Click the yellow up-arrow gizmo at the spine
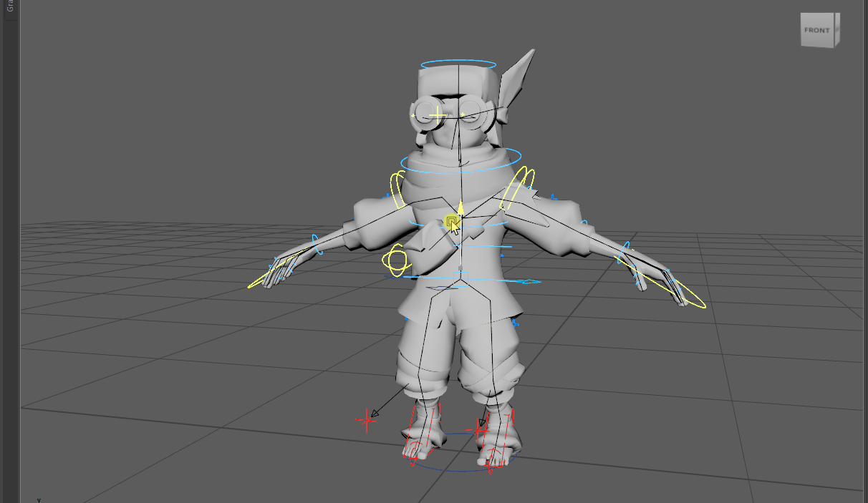 coord(462,207)
